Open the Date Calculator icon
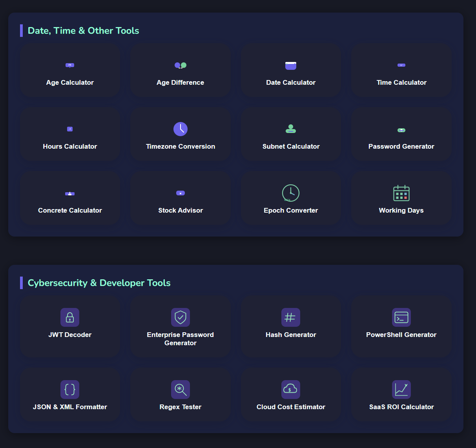476x448 pixels. pyautogui.click(x=290, y=65)
